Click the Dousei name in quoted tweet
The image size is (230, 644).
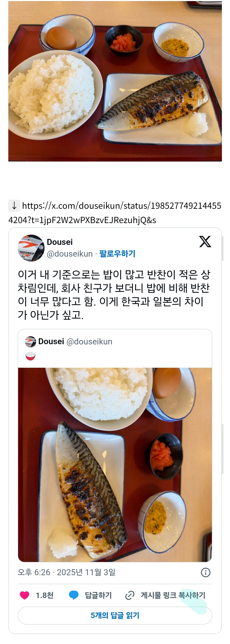[x=51, y=341]
